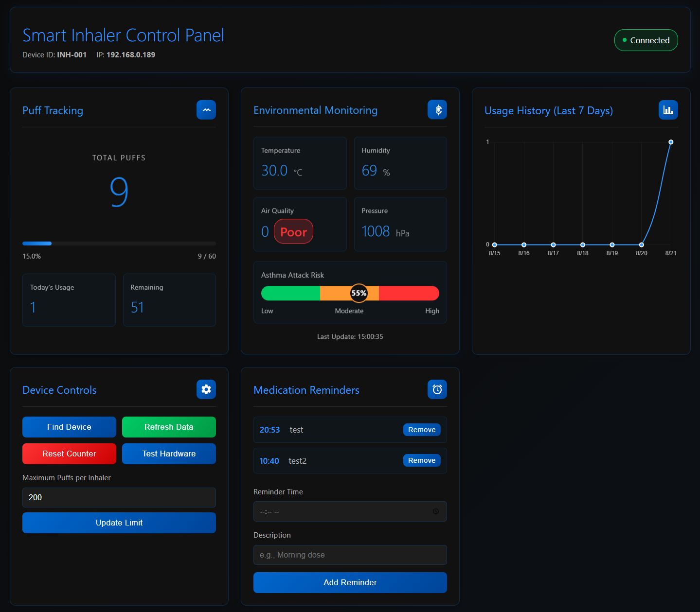Click the Device Controls gear icon

pyautogui.click(x=206, y=389)
